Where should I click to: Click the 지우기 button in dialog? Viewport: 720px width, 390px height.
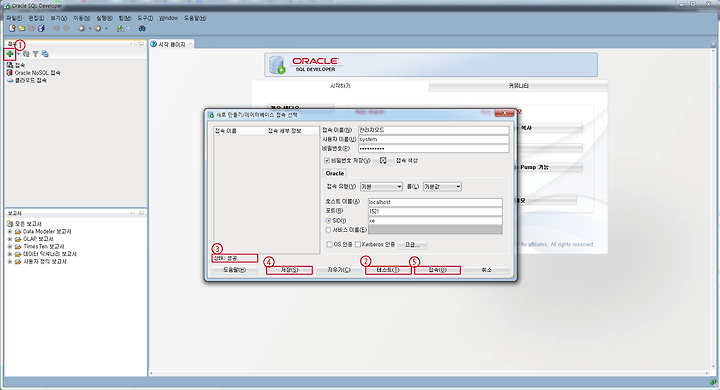click(339, 270)
